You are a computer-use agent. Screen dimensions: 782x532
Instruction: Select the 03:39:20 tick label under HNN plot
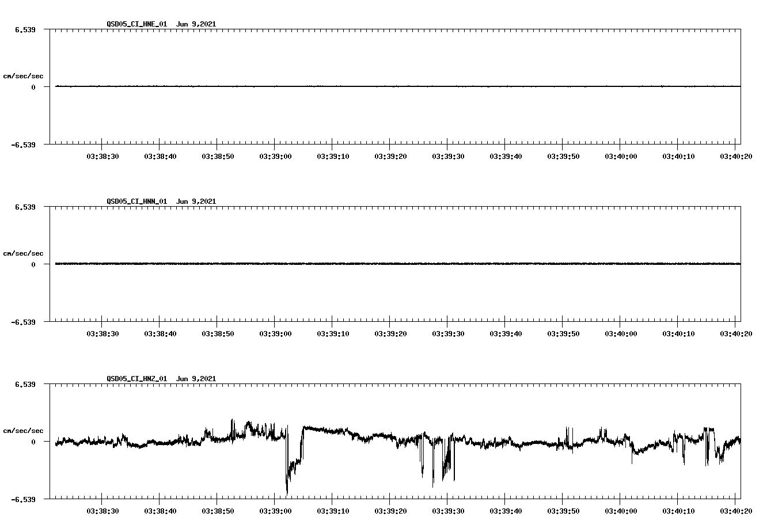[390, 333]
